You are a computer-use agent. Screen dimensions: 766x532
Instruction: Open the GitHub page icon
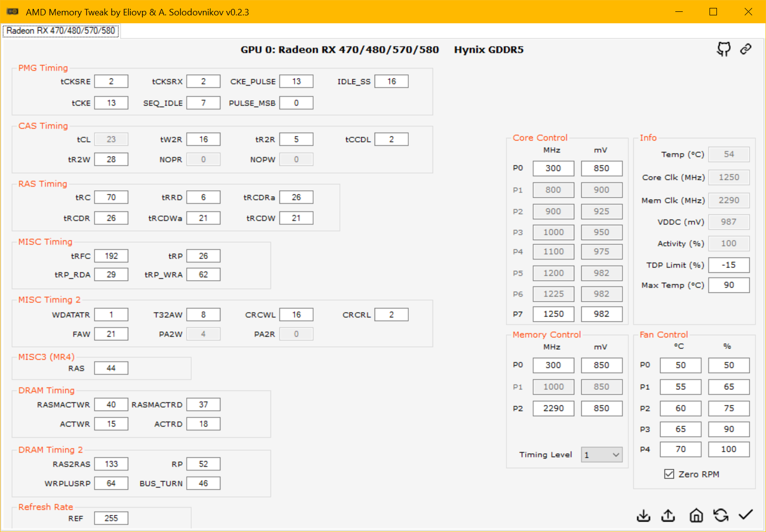tap(724, 49)
